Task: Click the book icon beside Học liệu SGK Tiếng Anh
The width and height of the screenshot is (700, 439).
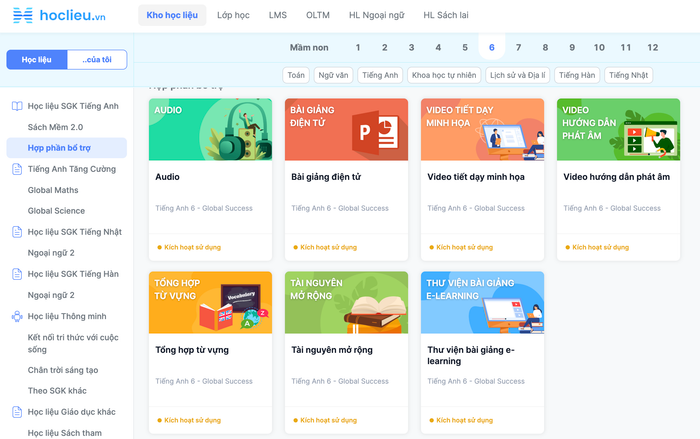Action: pos(17,106)
